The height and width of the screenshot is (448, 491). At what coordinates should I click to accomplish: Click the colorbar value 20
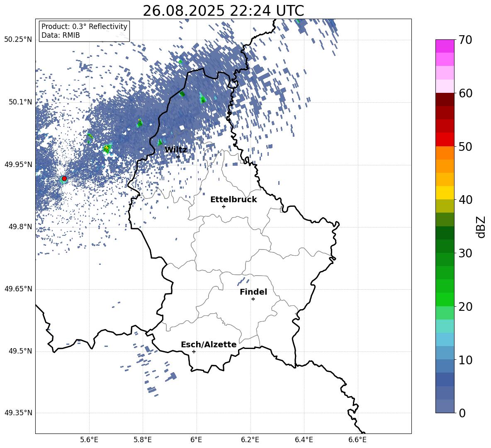465,306
